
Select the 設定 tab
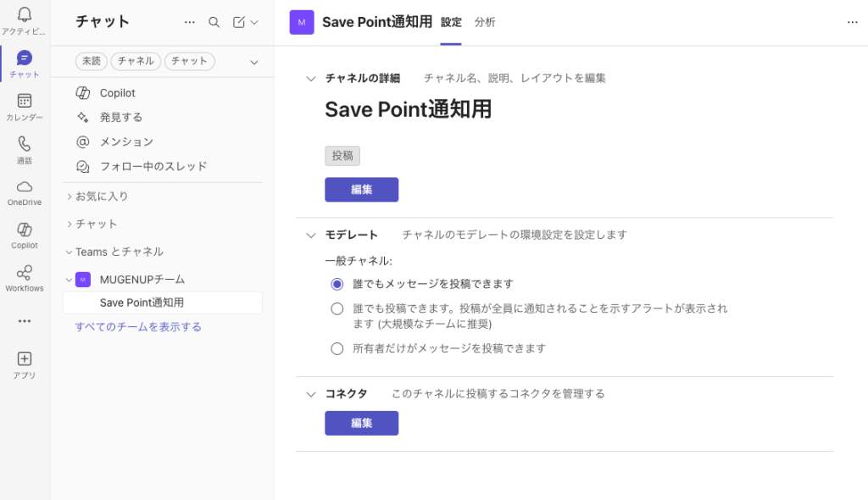tap(451, 22)
